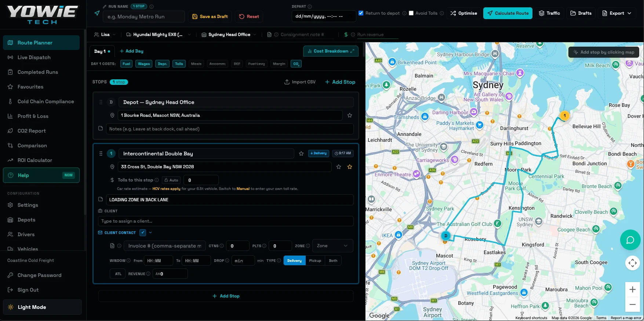Screen dimensions: 644x321
Task: Click IKEA marker on the map
Action: click(399, 235)
